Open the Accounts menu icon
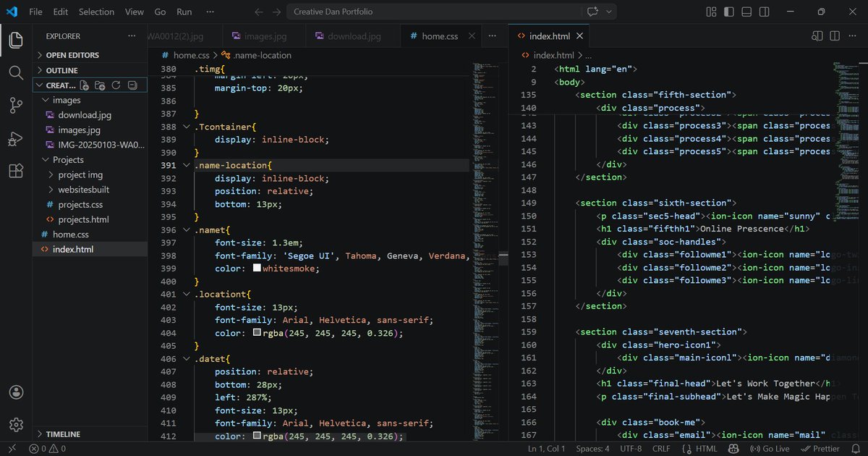Screen dimensions: 868x456 16,392
